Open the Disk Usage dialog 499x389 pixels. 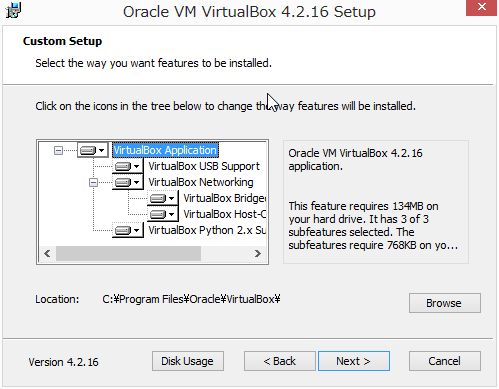click(x=188, y=361)
